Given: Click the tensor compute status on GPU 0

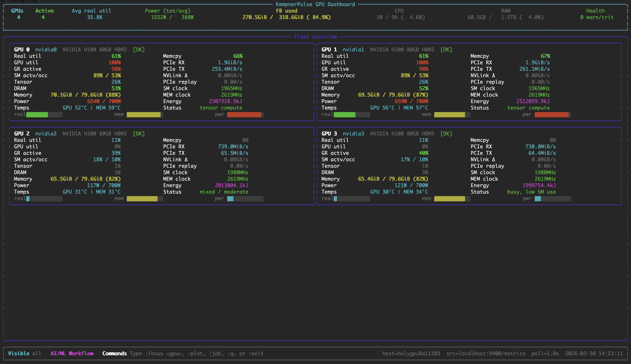Looking at the screenshot, I should (x=221, y=108).
